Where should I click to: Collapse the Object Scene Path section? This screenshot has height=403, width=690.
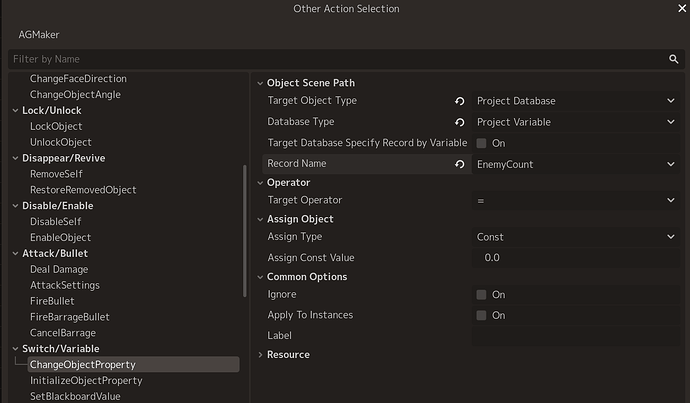tap(260, 83)
